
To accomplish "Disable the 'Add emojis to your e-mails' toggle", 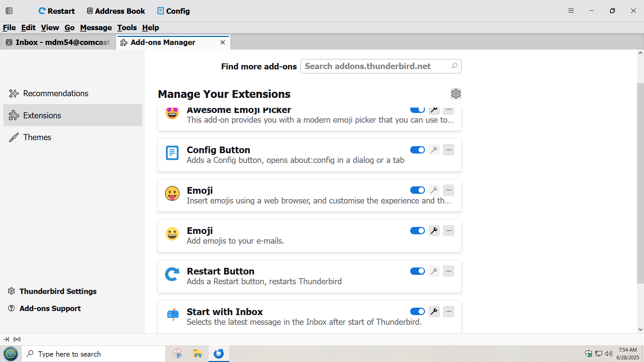I will point(417,231).
